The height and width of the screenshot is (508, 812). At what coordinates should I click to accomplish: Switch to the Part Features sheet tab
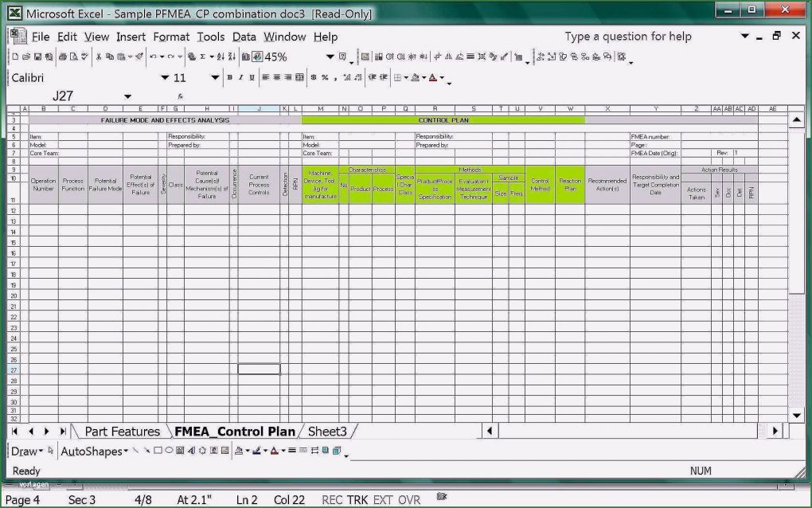[x=122, y=432]
